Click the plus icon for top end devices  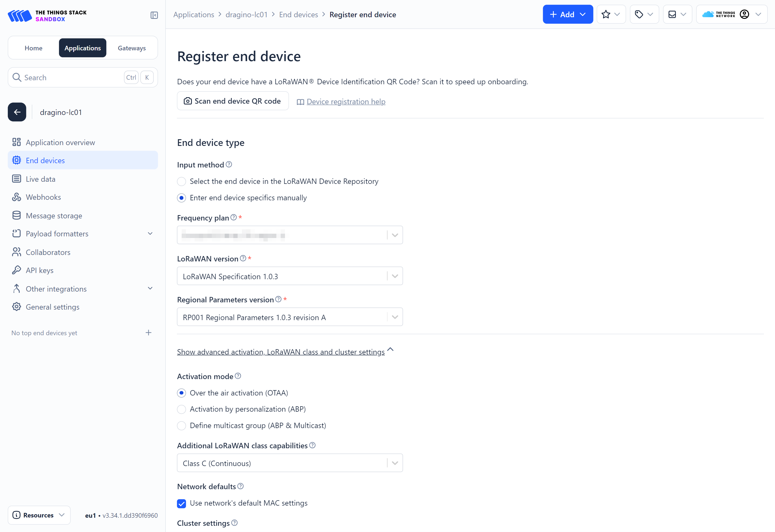pyautogui.click(x=149, y=332)
